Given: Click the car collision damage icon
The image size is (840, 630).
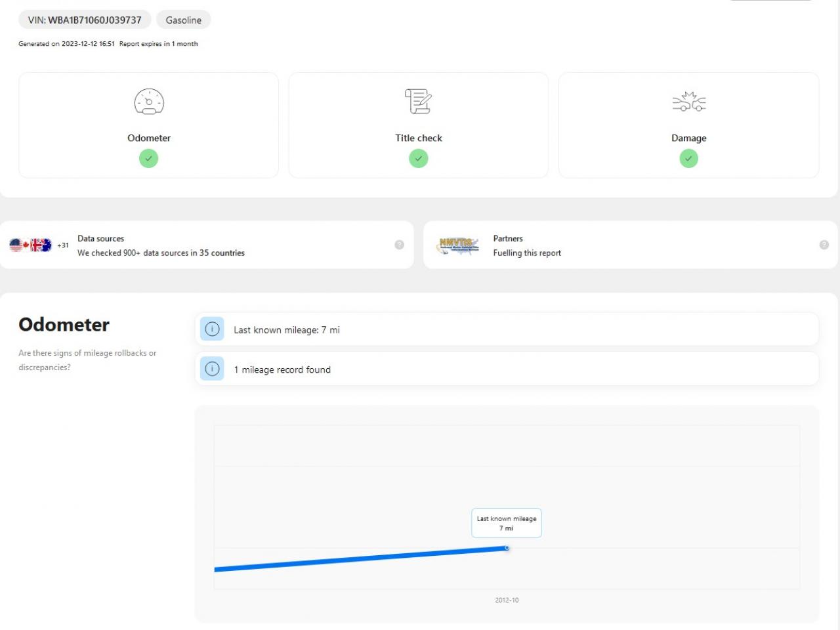Looking at the screenshot, I should pos(688,102).
